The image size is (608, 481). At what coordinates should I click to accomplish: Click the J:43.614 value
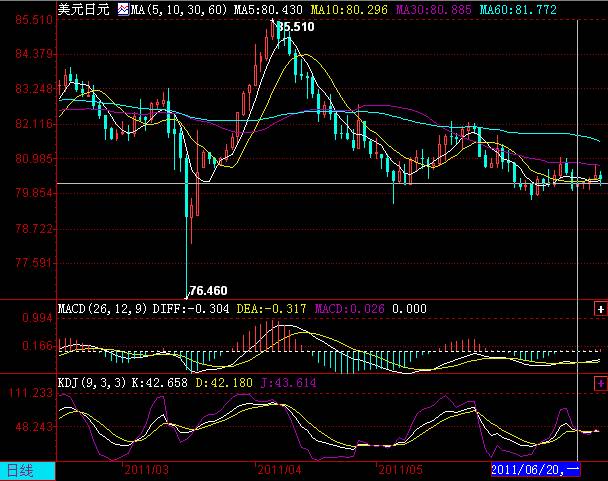(288, 383)
